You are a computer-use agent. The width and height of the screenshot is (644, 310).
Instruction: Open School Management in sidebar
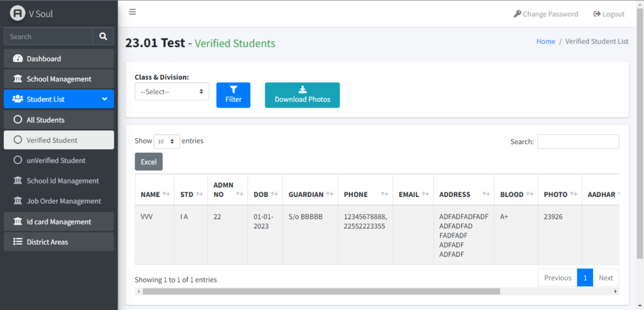point(58,79)
